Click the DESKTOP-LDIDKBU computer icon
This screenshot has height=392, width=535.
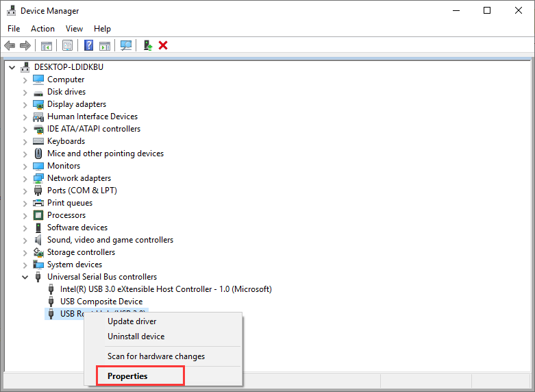(25, 67)
